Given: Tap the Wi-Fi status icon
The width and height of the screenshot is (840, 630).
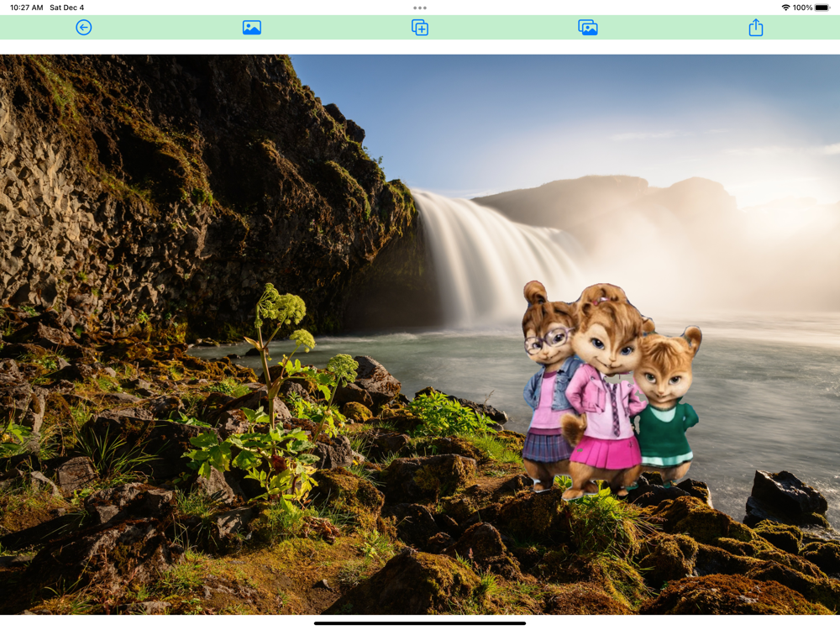Looking at the screenshot, I should [786, 8].
